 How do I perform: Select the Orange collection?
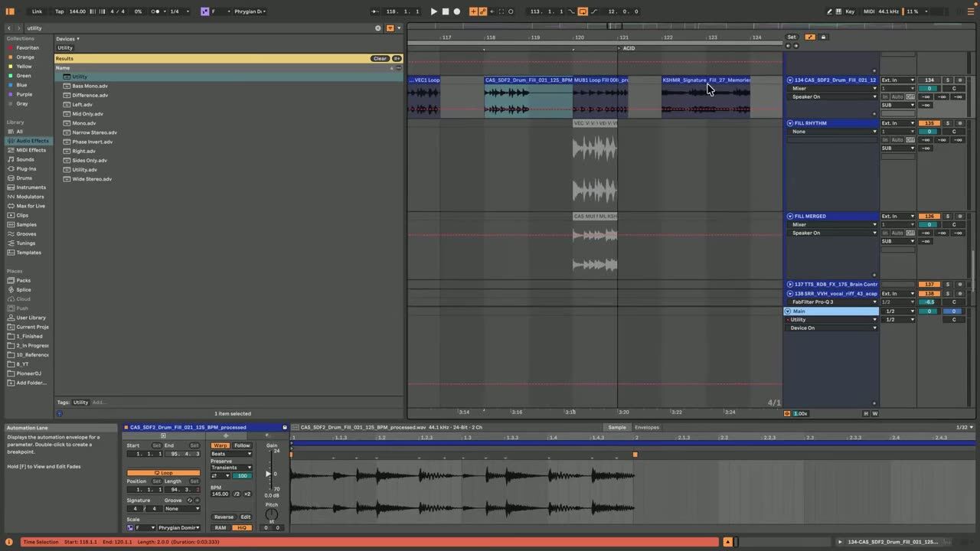point(25,57)
